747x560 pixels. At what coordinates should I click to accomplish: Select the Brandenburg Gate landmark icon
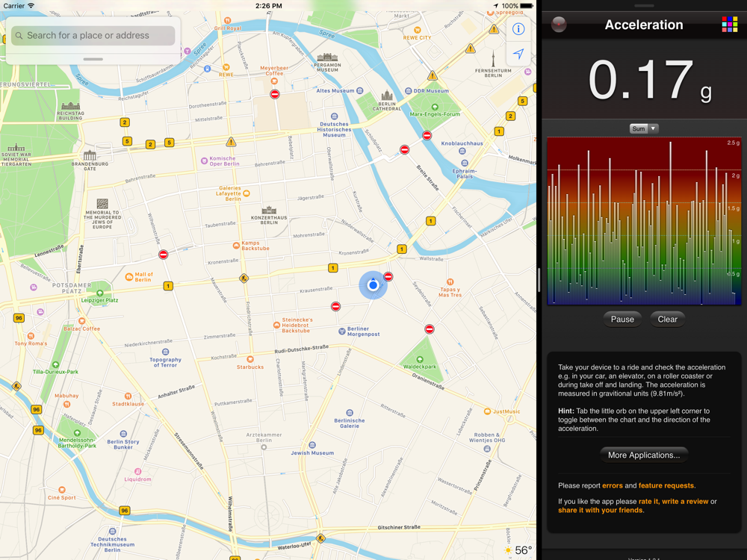tap(90, 155)
